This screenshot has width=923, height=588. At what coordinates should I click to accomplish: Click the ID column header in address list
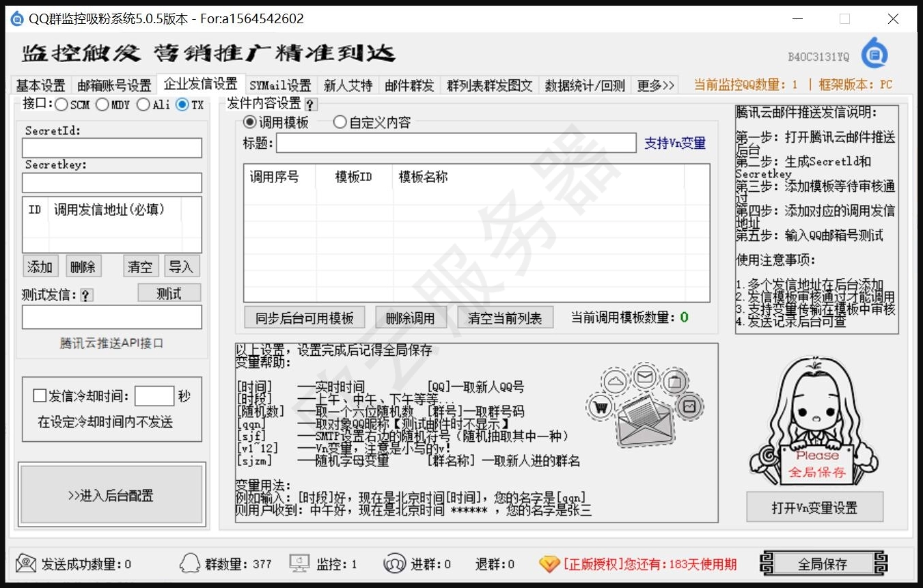(x=36, y=210)
